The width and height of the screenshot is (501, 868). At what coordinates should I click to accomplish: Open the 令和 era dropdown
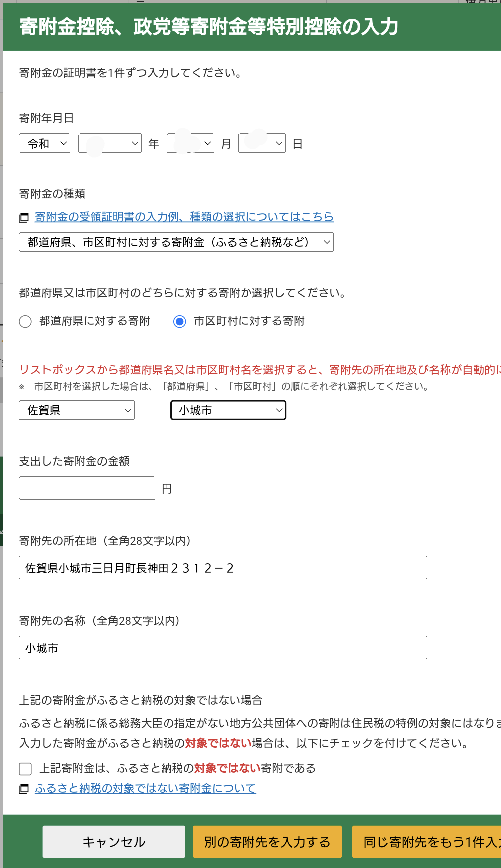pos(45,144)
